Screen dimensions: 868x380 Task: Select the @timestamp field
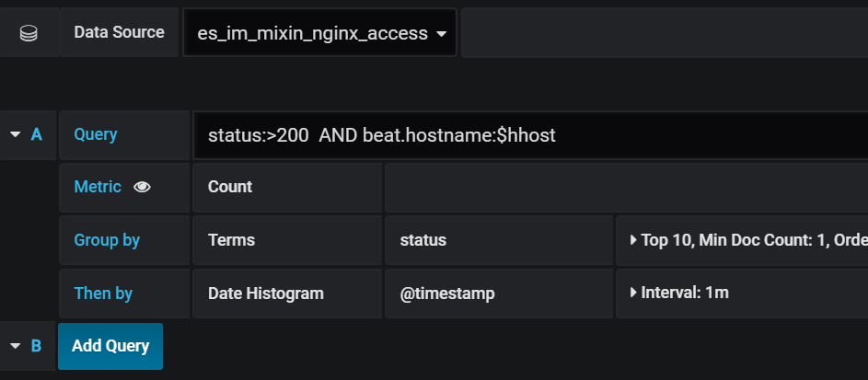[499, 294]
